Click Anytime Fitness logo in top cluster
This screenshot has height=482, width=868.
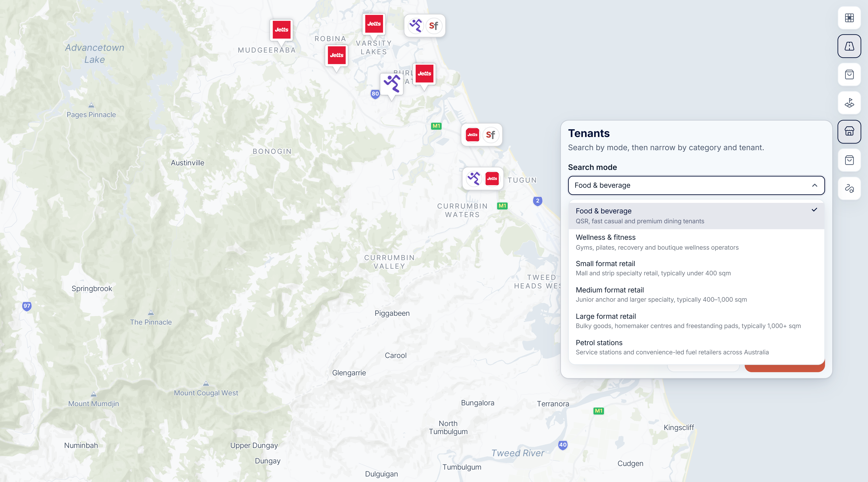tap(415, 26)
